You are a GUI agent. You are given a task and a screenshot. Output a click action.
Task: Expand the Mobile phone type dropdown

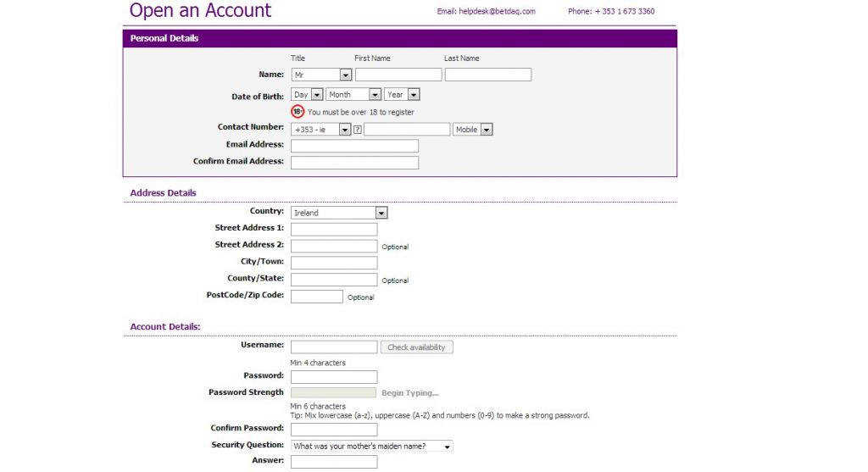(473, 130)
